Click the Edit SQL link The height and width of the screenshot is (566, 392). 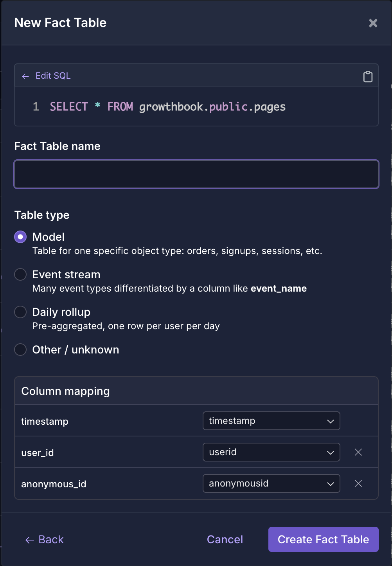tap(47, 76)
